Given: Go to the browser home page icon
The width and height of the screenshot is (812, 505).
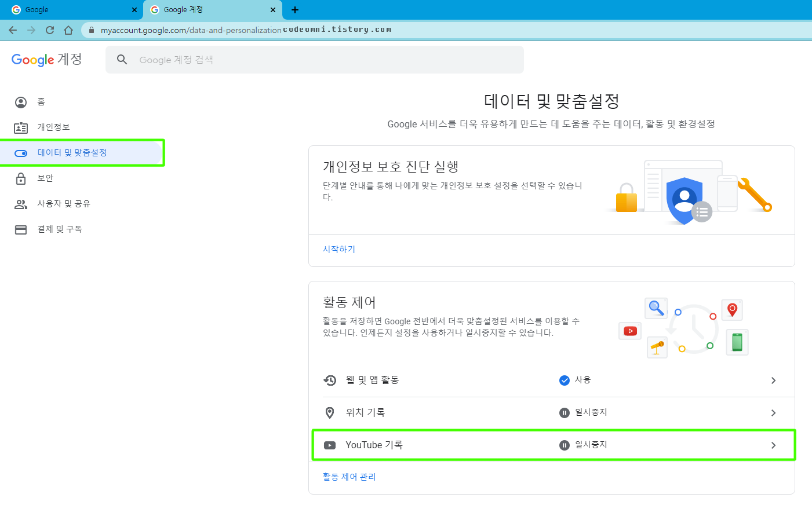Looking at the screenshot, I should coord(68,30).
